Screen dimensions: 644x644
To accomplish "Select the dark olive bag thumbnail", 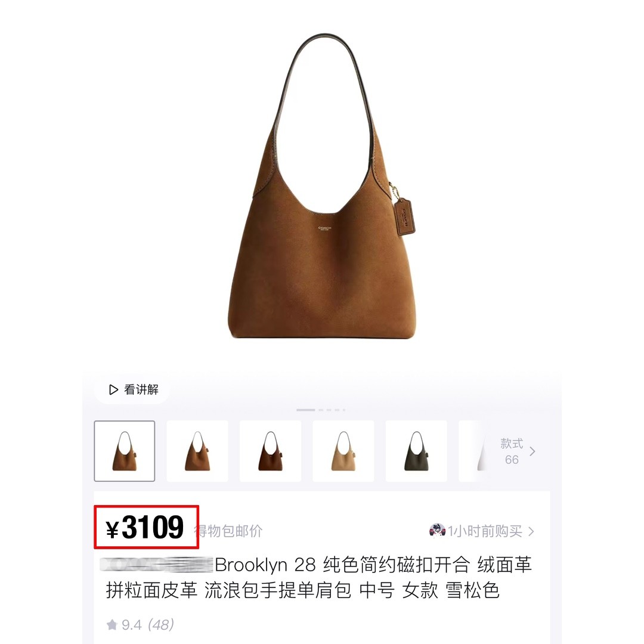I will 416,451.
